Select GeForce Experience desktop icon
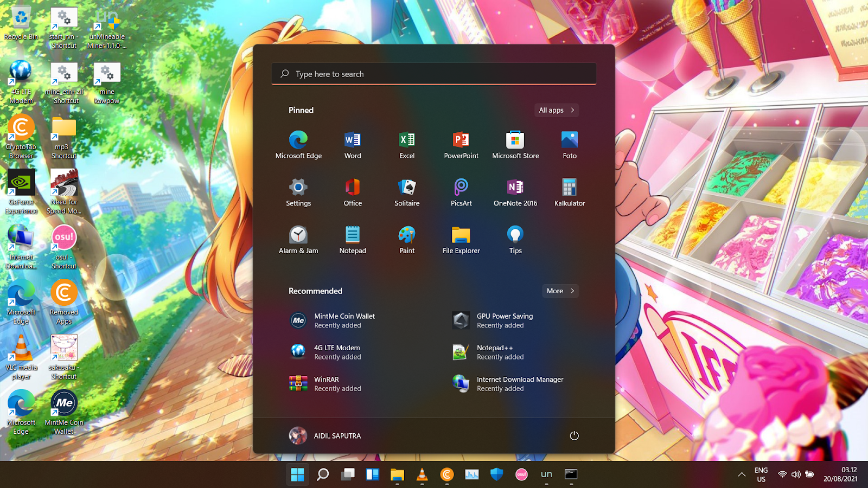Screen dimensions: 868x488 [x=21, y=192]
